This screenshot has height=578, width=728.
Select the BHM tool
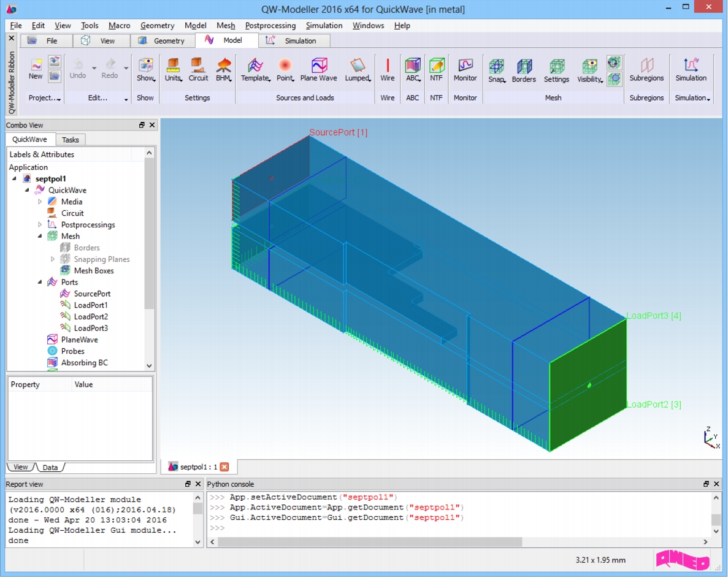(224, 70)
